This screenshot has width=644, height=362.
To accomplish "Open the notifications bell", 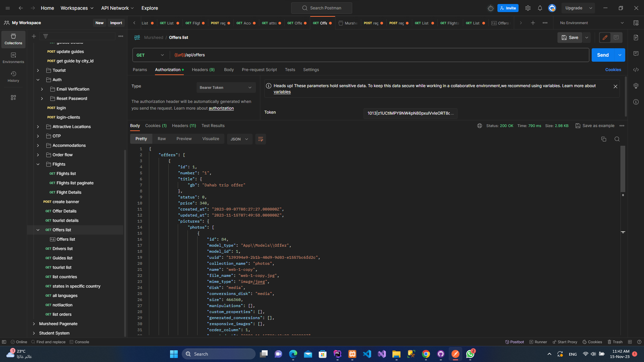I will pos(540,8).
